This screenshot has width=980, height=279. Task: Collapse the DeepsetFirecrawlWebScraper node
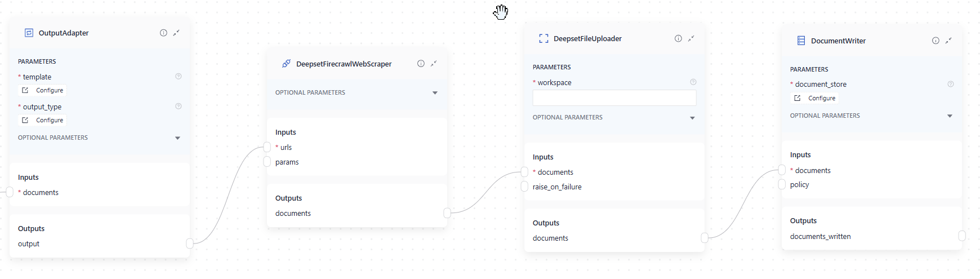[x=434, y=64]
